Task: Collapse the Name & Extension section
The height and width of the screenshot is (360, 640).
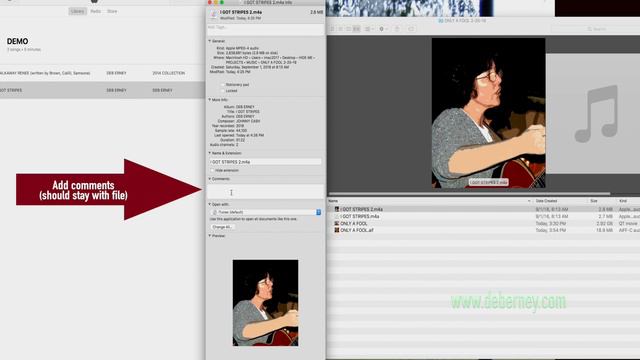Action: 210,153
